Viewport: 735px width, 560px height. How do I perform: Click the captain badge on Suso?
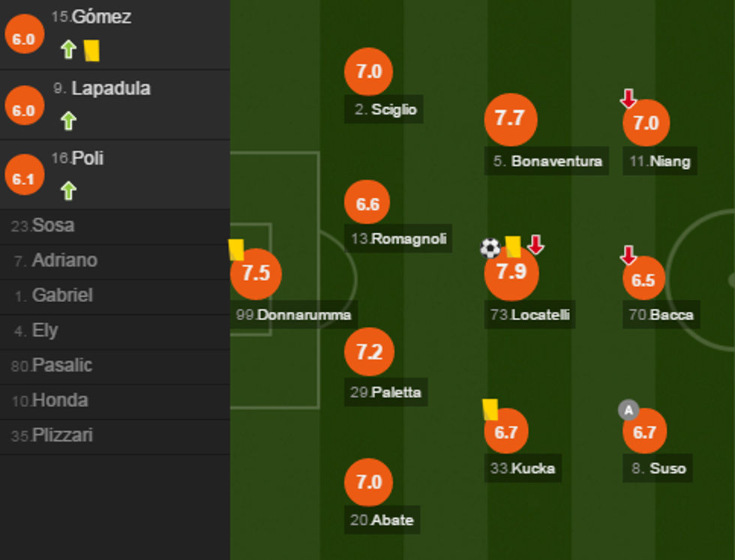point(628,409)
